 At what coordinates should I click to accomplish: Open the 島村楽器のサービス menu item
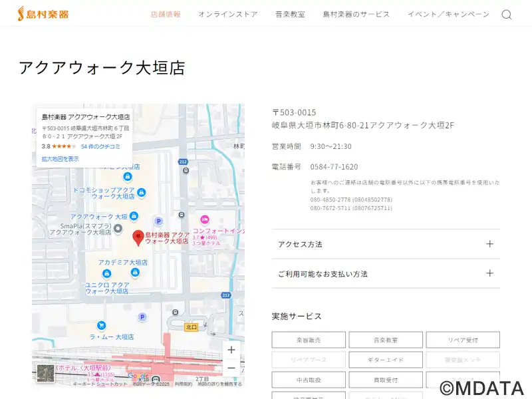356,14
